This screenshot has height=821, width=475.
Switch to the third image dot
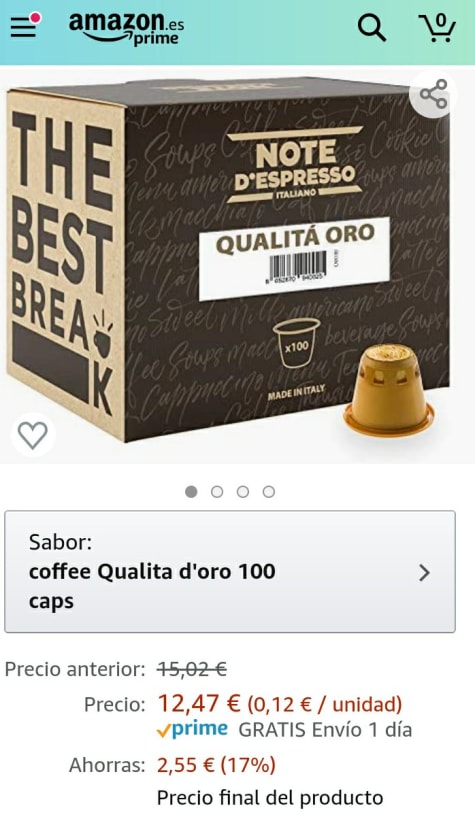coord(242,492)
